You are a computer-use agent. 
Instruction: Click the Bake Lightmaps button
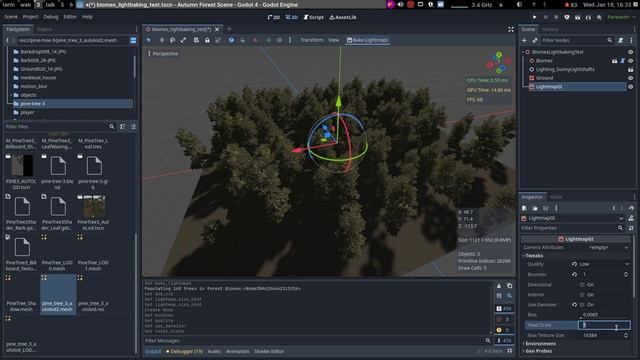[368, 40]
